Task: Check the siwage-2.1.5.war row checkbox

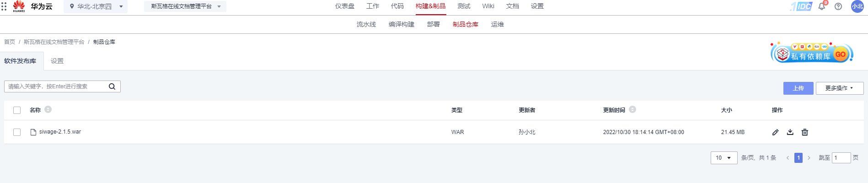Action: point(17,132)
